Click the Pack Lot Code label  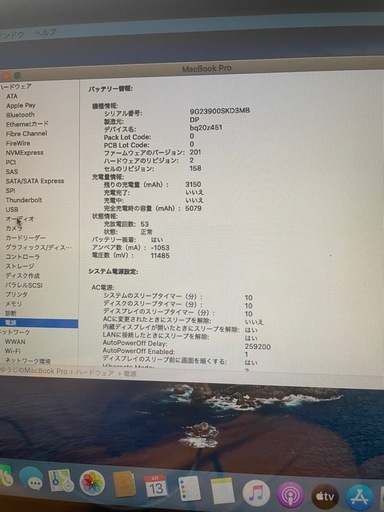tap(127, 137)
